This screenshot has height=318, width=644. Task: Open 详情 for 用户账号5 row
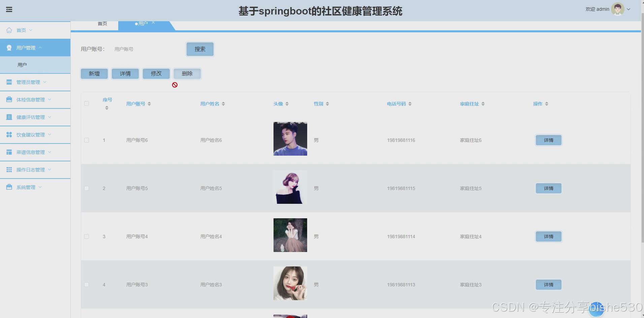(549, 188)
